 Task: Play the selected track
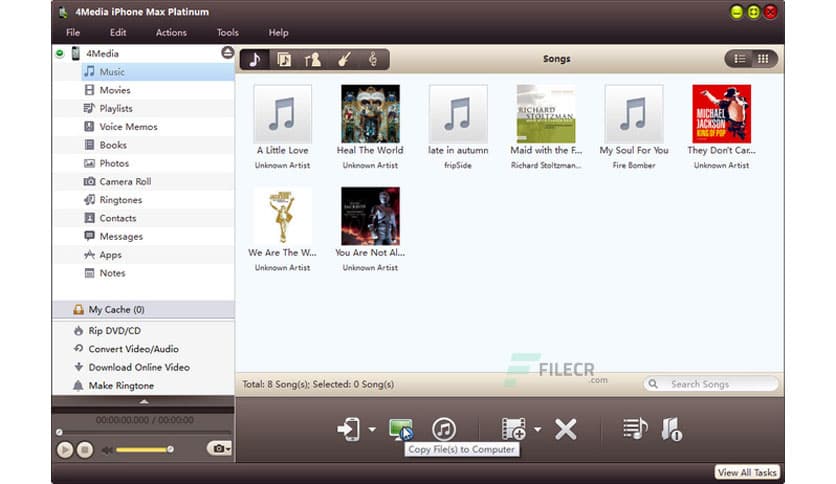65,450
